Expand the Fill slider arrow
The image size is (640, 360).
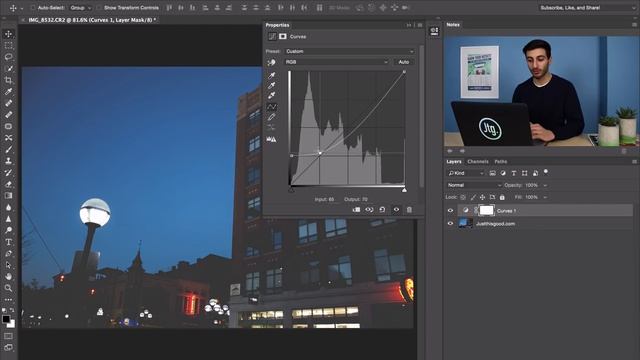pyautogui.click(x=545, y=198)
